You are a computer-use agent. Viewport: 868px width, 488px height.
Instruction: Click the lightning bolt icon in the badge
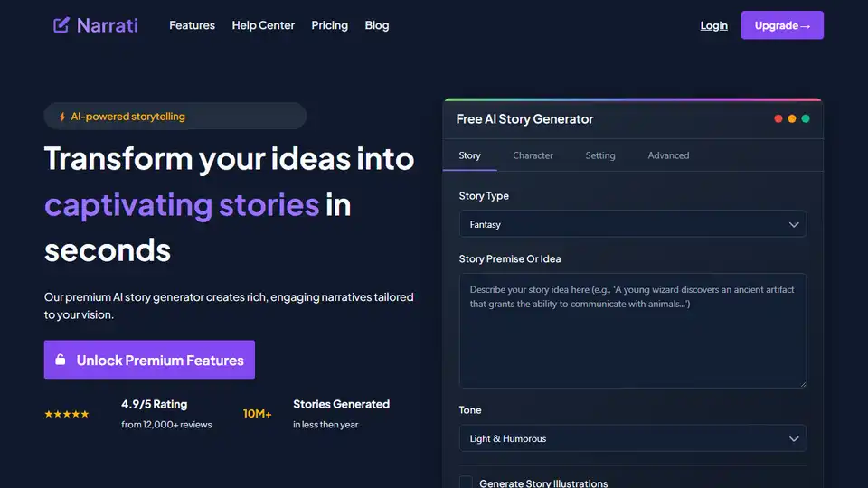(x=62, y=117)
